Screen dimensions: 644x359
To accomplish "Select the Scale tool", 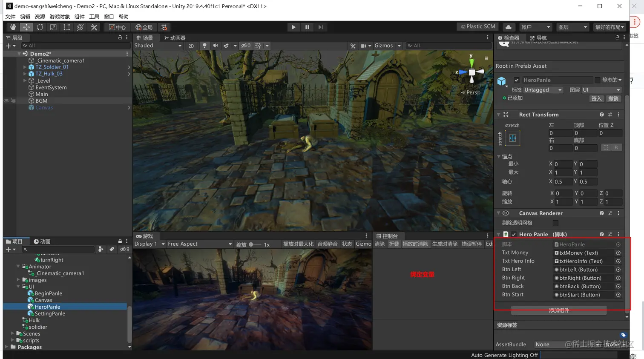I will [53, 27].
